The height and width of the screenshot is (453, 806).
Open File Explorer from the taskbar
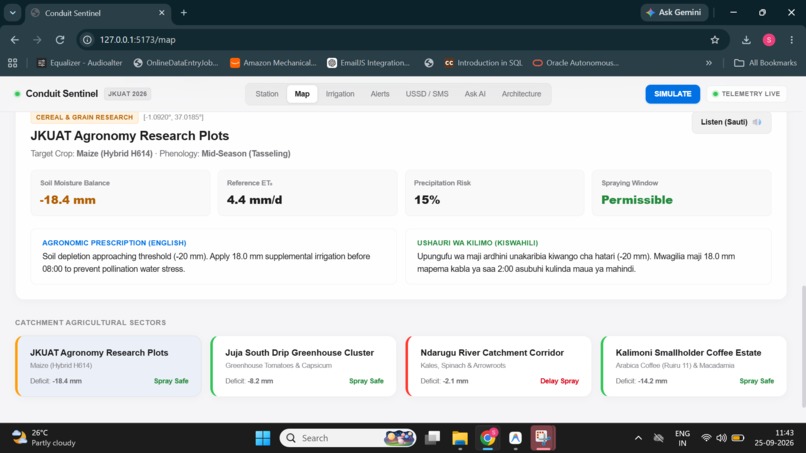pos(460,438)
